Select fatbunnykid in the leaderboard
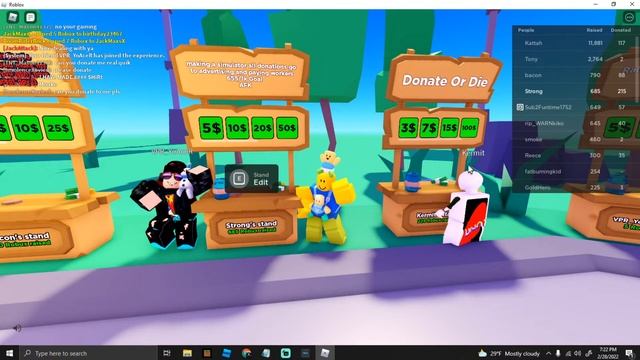 [575, 171]
